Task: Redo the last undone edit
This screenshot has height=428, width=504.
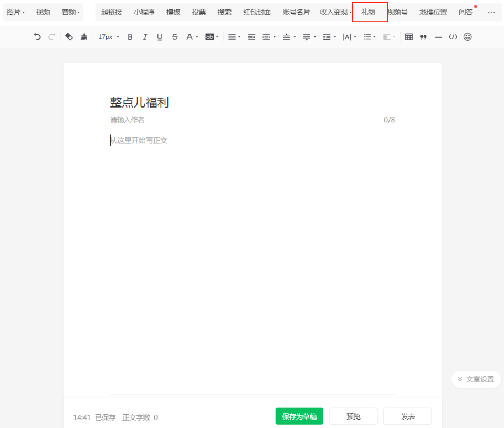Action: (x=52, y=37)
